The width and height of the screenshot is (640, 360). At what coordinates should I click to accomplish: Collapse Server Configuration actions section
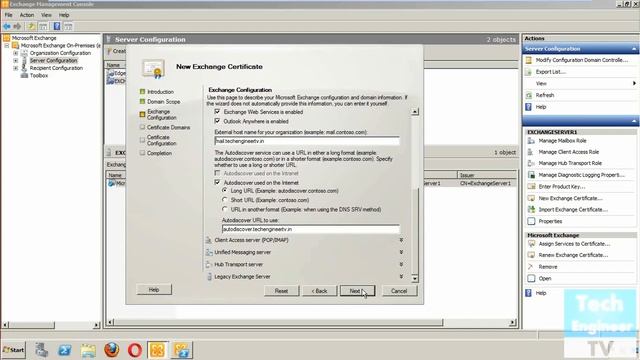click(x=634, y=49)
